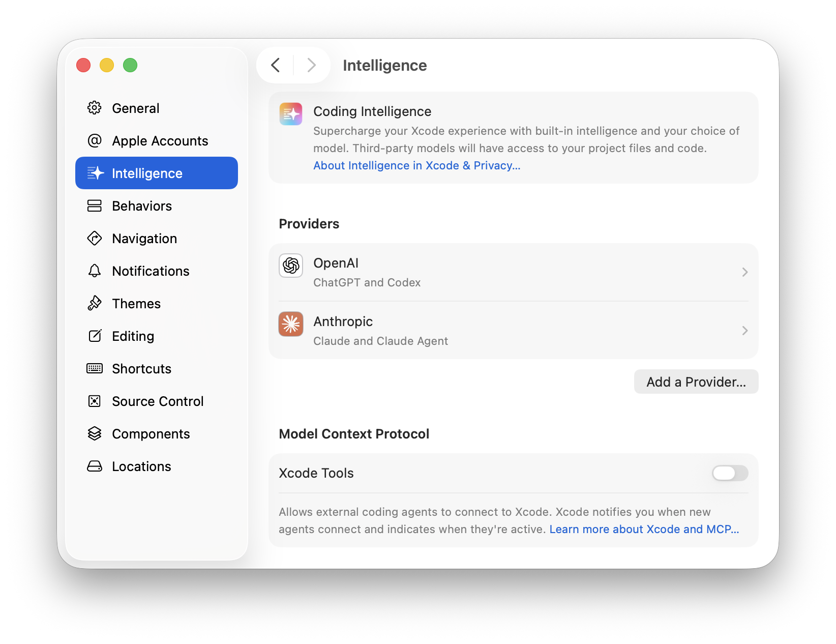The image size is (836, 644).
Task: Click the Intelligence sparkle icon
Action: tap(95, 173)
